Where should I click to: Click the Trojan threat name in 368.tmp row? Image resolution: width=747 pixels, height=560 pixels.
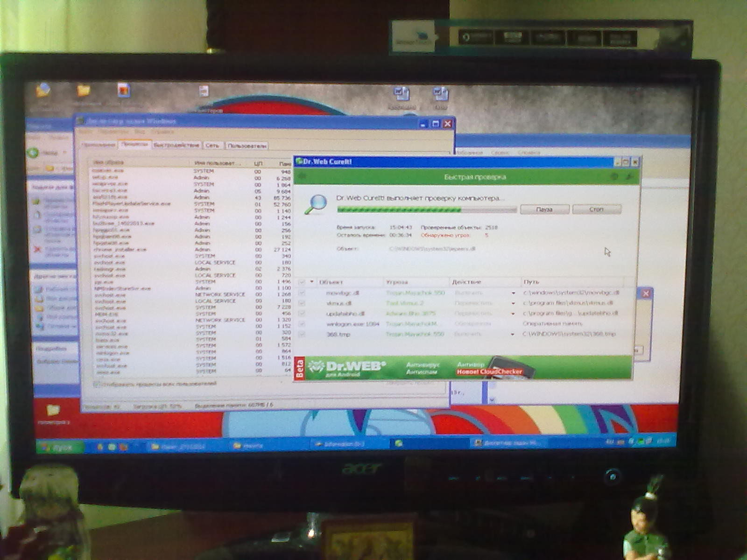click(x=415, y=334)
